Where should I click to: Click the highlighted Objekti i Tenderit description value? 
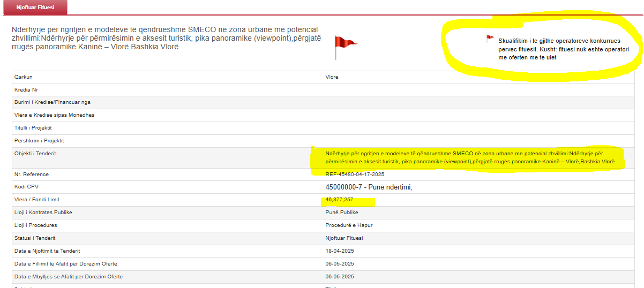[x=469, y=157]
